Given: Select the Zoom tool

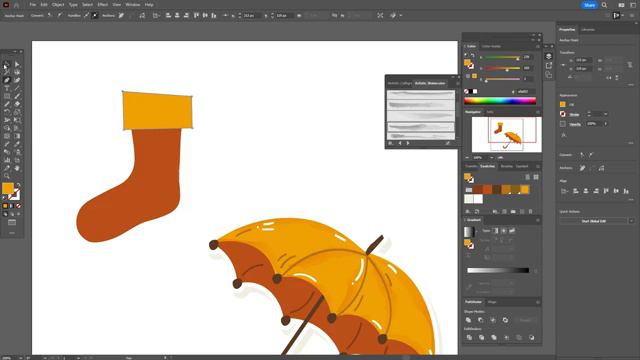Looking at the screenshot, I should click(x=7, y=176).
